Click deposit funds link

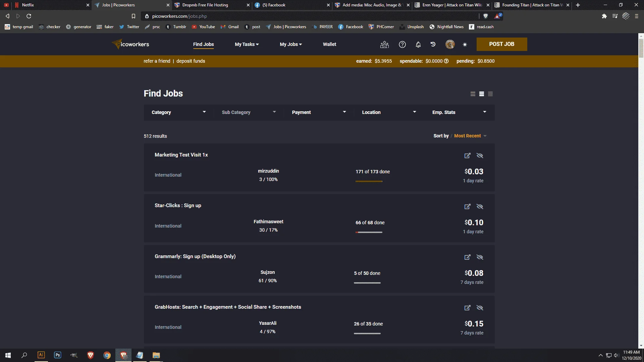click(191, 61)
